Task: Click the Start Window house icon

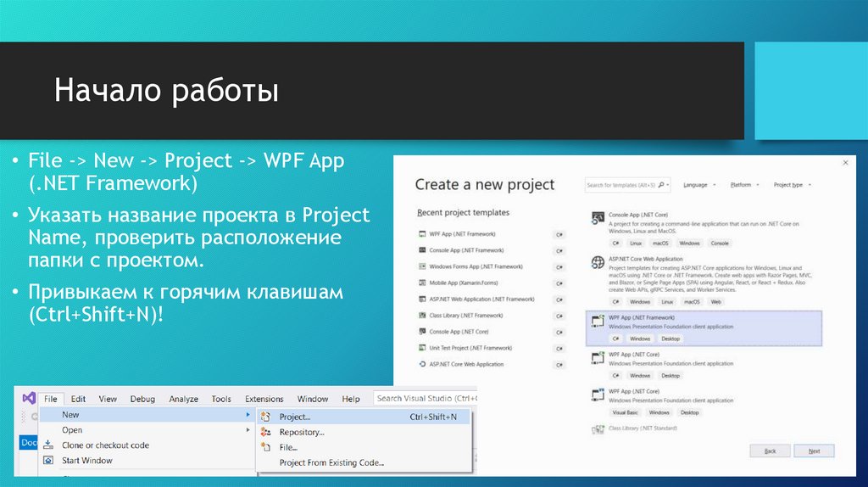Action: point(48,461)
